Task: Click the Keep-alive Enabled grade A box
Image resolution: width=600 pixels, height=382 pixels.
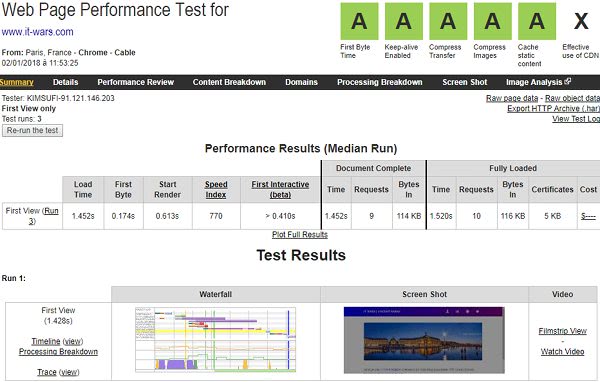Action: (x=404, y=21)
